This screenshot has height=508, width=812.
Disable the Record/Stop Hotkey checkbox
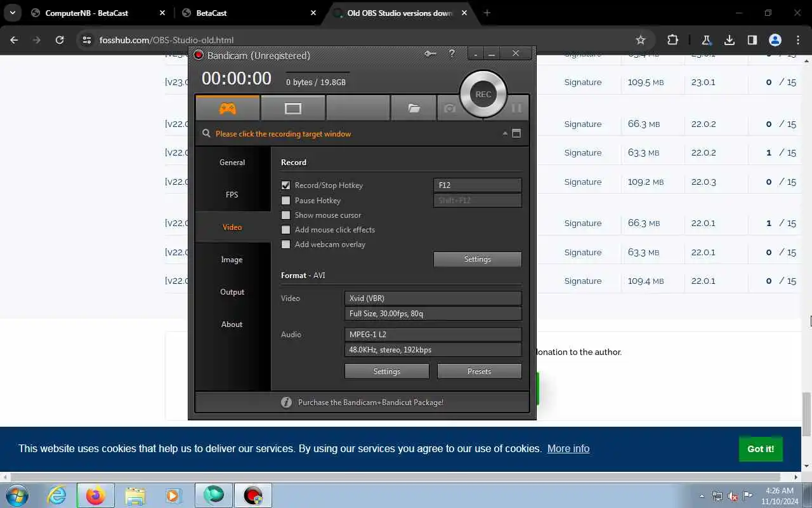285,185
